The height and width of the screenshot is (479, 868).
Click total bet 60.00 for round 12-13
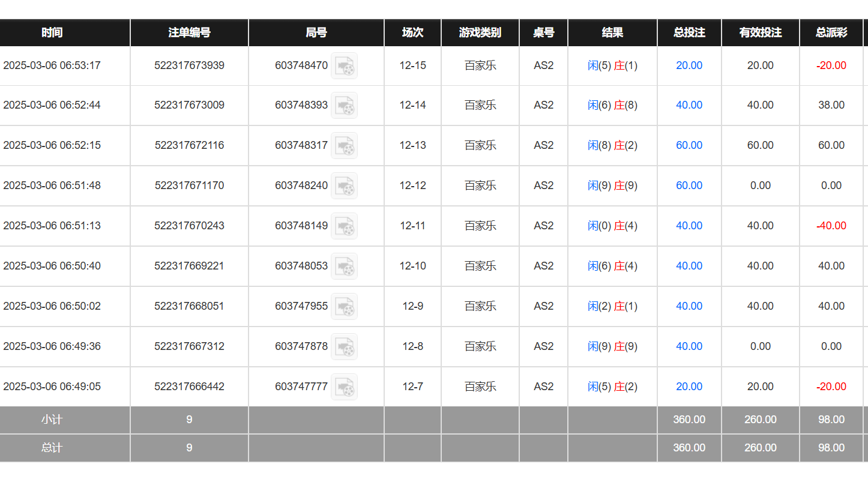(x=689, y=145)
